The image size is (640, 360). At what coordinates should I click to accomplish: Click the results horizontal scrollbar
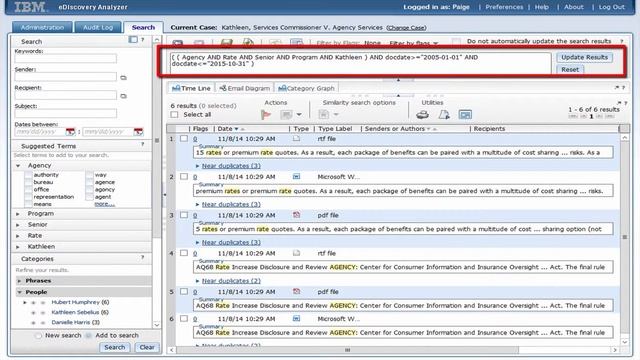click(347, 350)
